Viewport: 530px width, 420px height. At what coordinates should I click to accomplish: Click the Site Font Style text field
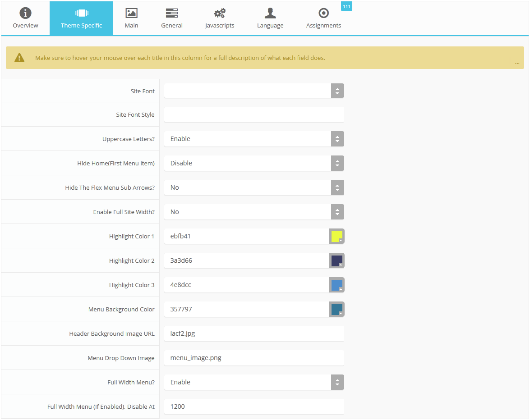coord(253,114)
